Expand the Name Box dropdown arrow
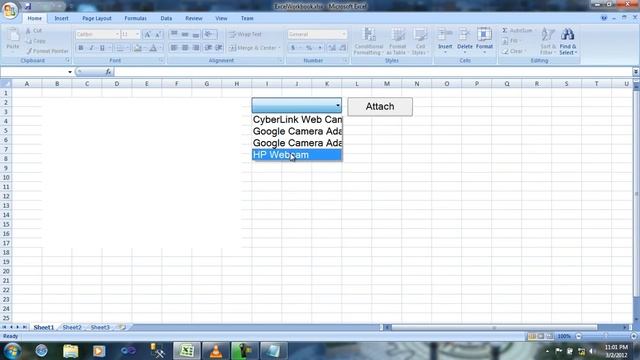This screenshot has height=360, width=640. click(70, 72)
